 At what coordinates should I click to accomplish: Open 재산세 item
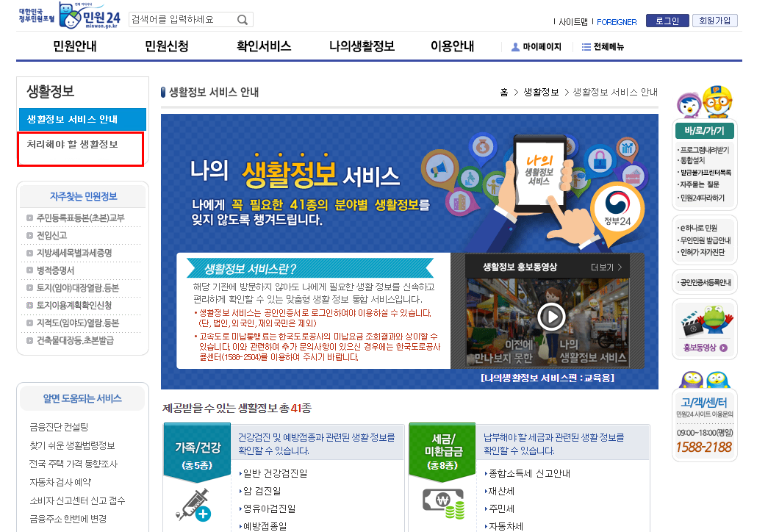(x=501, y=492)
